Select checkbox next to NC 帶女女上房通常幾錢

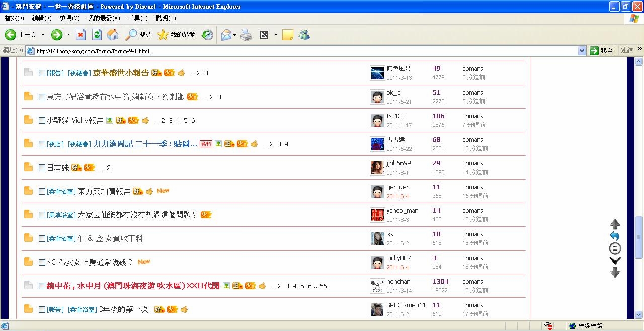click(x=42, y=262)
